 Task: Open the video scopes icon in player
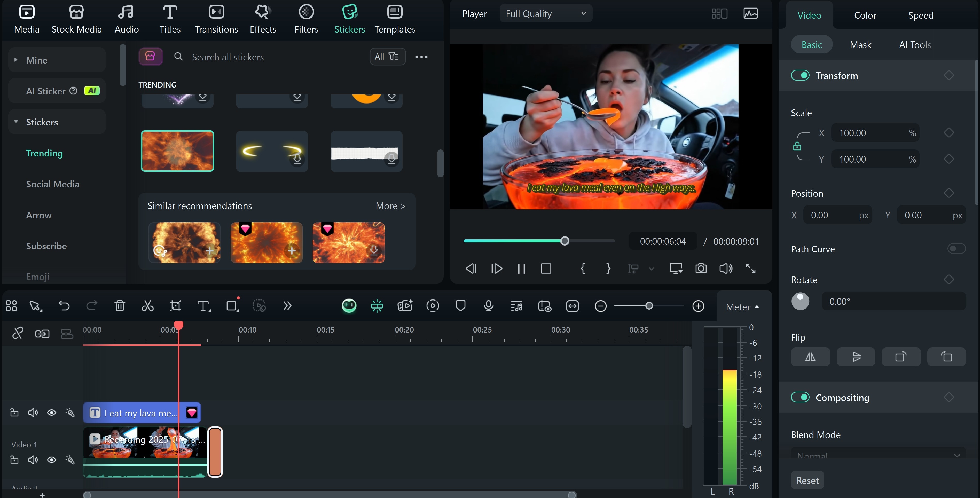(751, 14)
